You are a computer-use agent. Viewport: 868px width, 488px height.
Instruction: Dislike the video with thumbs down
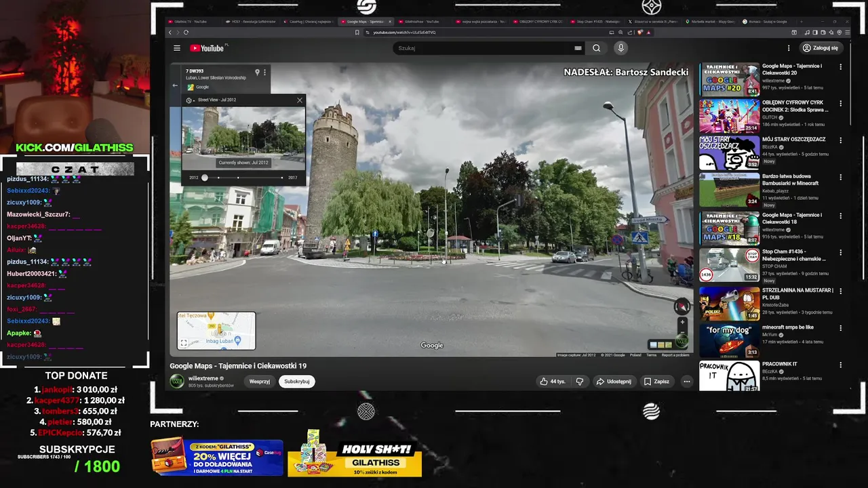tap(579, 382)
